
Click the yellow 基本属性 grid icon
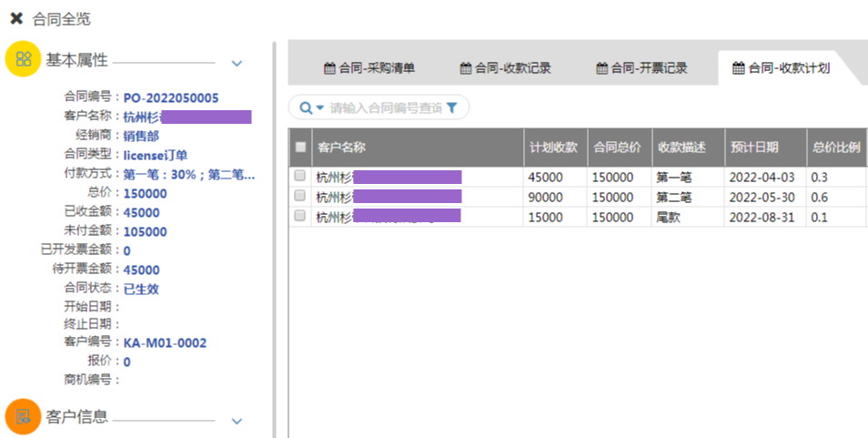tap(24, 59)
